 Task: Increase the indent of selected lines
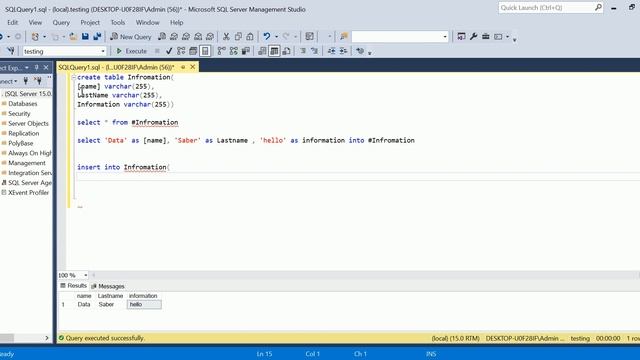pos(343,51)
